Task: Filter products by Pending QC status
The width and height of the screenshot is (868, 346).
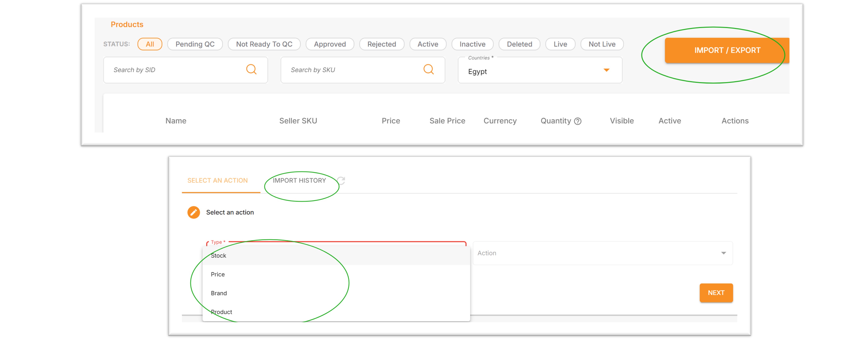Action: (195, 44)
